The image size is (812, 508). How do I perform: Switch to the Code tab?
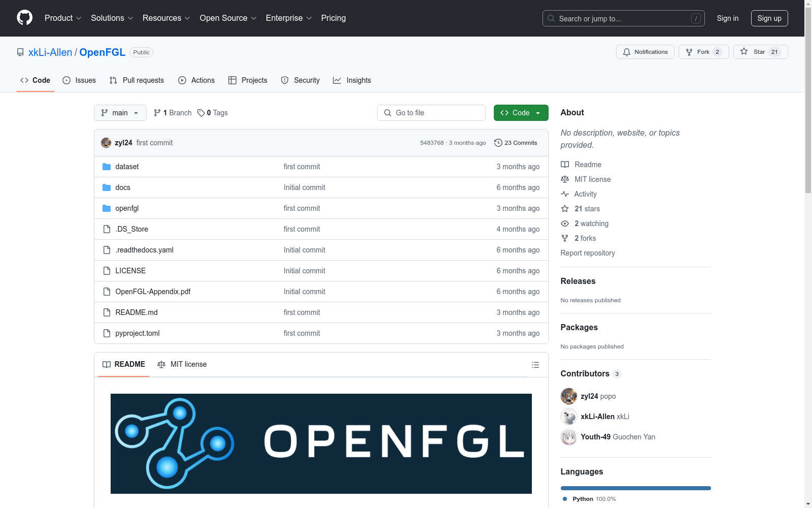pyautogui.click(x=36, y=80)
